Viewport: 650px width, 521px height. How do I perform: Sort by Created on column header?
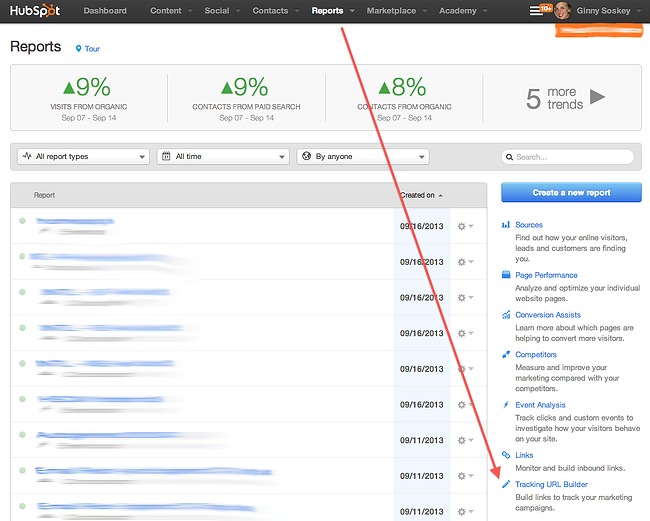(x=419, y=195)
